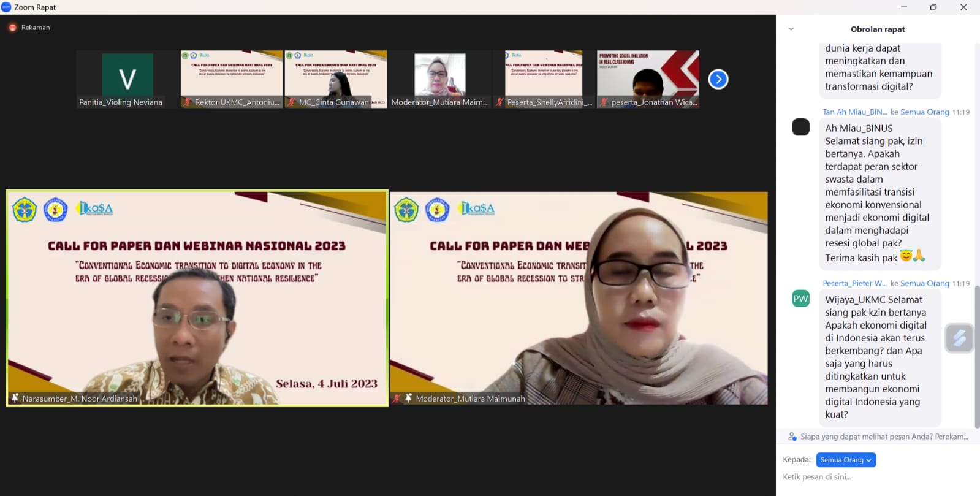Image resolution: width=980 pixels, height=496 pixels.
Task: Select Peserta_ShellyAfridini participant thumbnail
Action: (x=544, y=79)
